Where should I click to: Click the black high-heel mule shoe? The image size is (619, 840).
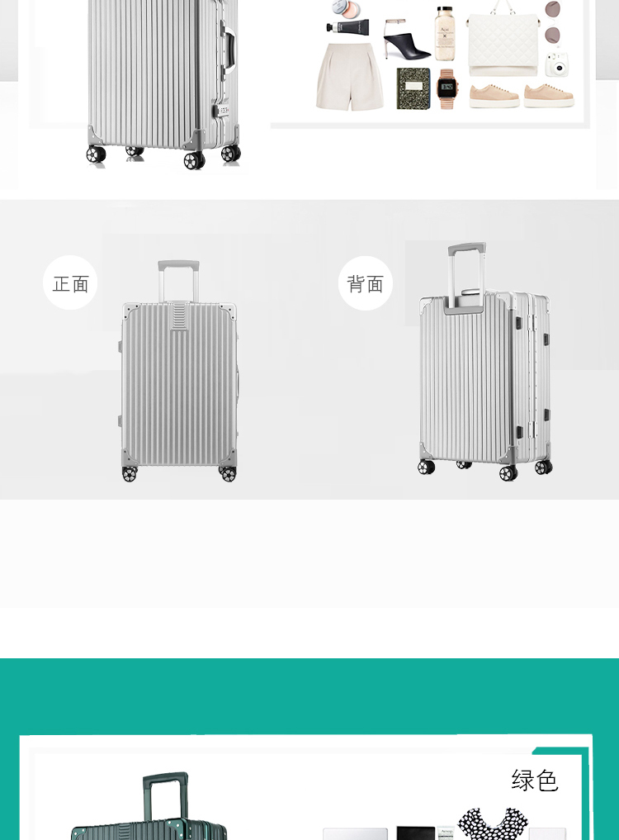coord(406,39)
